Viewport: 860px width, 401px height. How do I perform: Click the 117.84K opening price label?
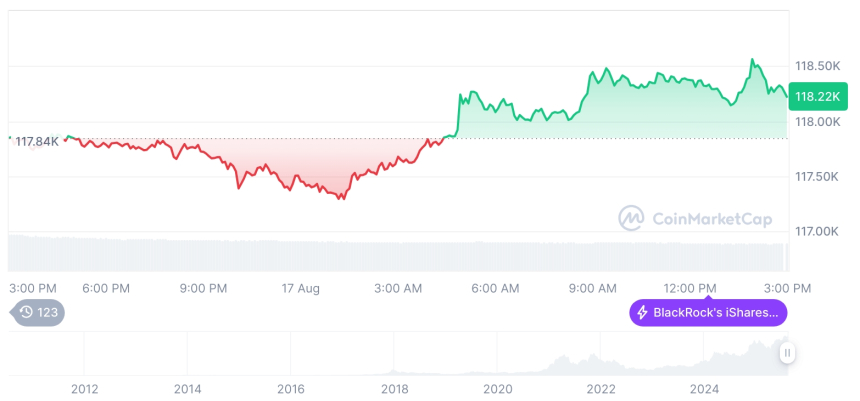37,141
